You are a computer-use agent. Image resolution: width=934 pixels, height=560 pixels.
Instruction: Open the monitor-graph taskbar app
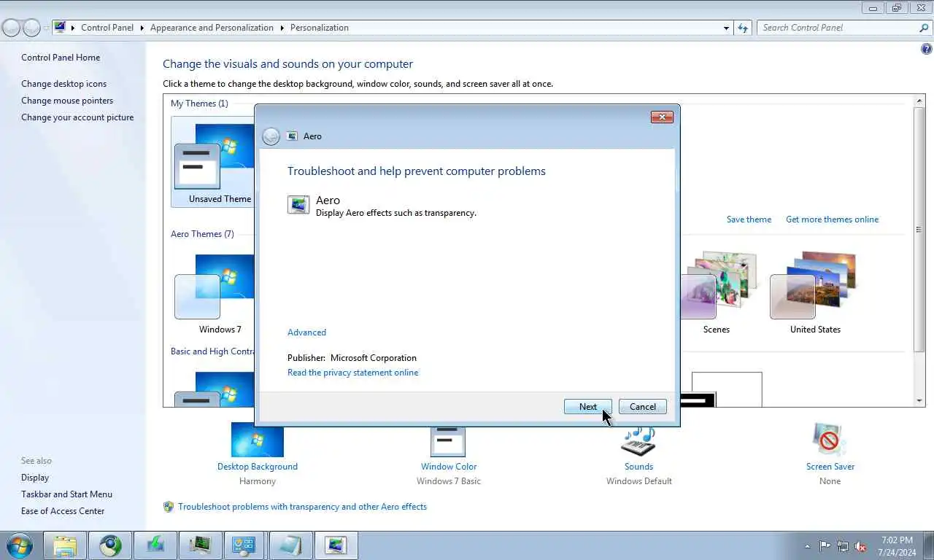pyautogui.click(x=200, y=545)
